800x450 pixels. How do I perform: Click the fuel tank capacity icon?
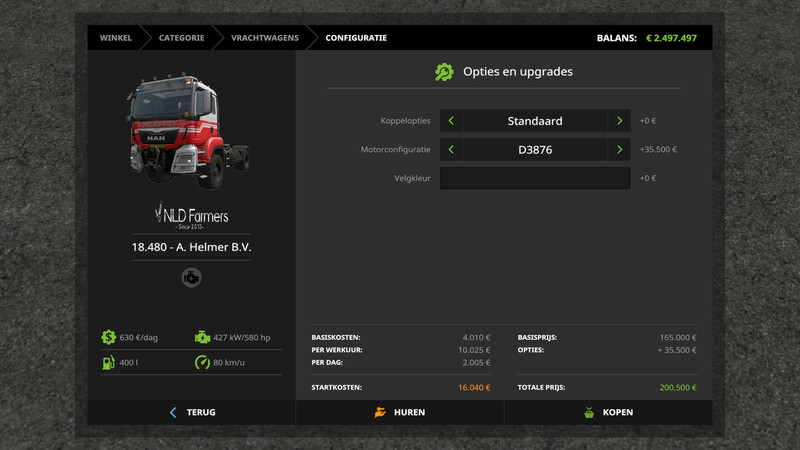[108, 362]
